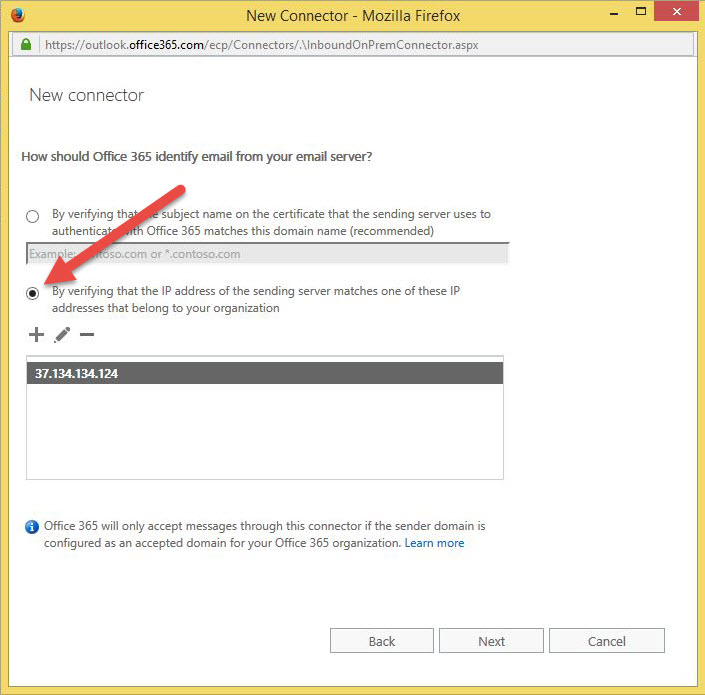Edit the selected IP address with pencil icon

62,334
